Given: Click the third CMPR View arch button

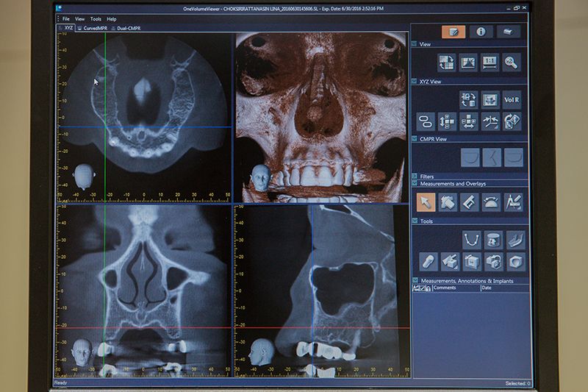Looking at the screenshot, I should point(513,157).
